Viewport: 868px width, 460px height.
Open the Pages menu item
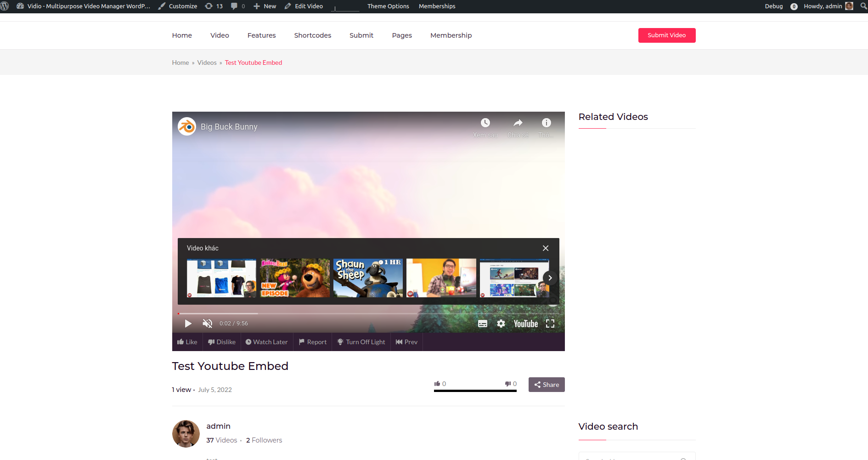(402, 35)
